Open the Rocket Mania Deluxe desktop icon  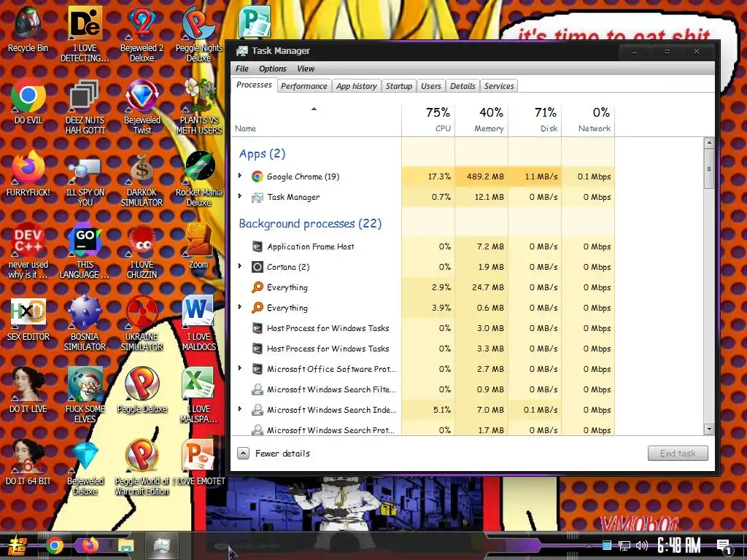click(x=198, y=179)
